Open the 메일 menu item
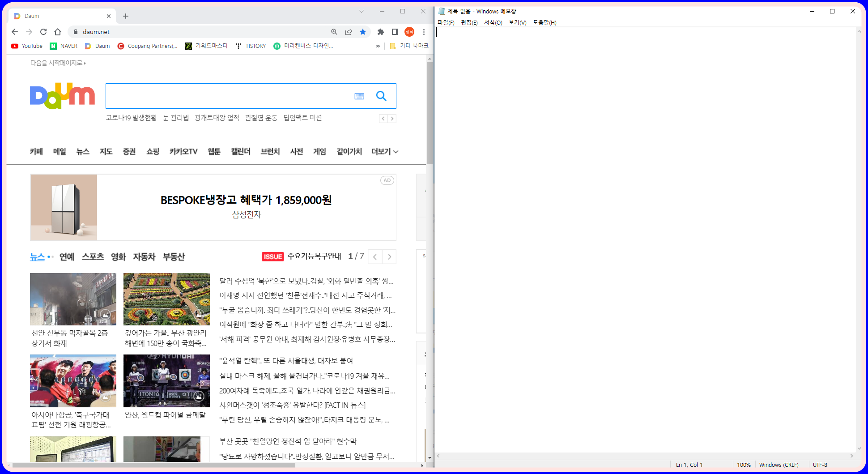This screenshot has width=868, height=474. point(60,152)
